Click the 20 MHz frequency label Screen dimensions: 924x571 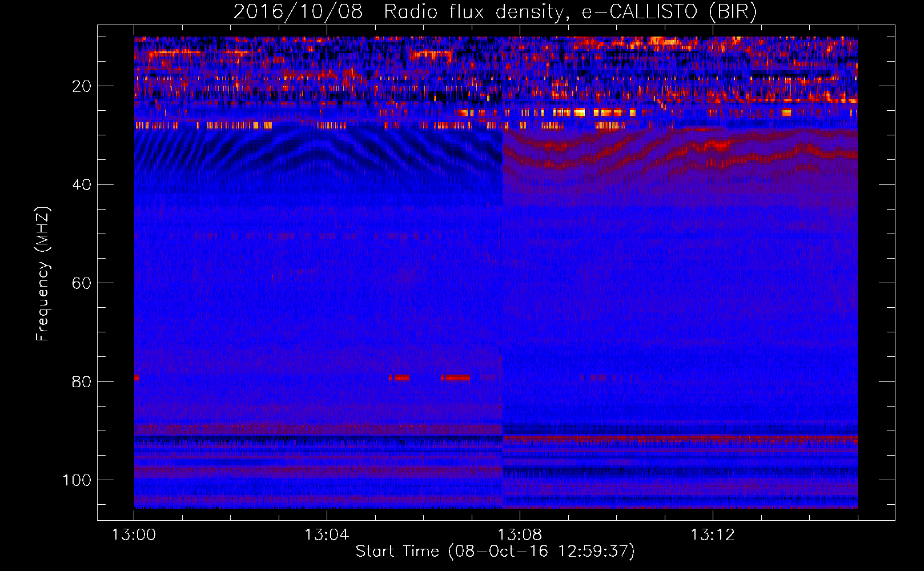[x=82, y=86]
